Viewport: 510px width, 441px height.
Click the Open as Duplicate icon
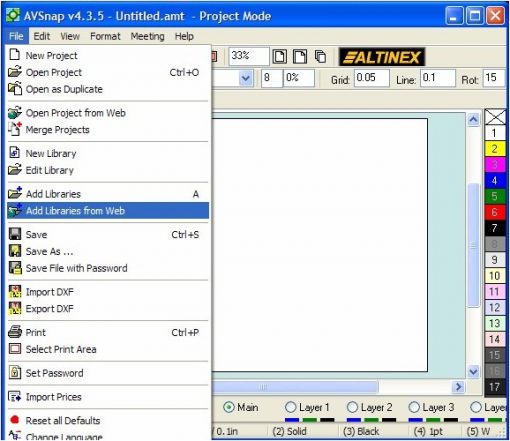click(15, 89)
